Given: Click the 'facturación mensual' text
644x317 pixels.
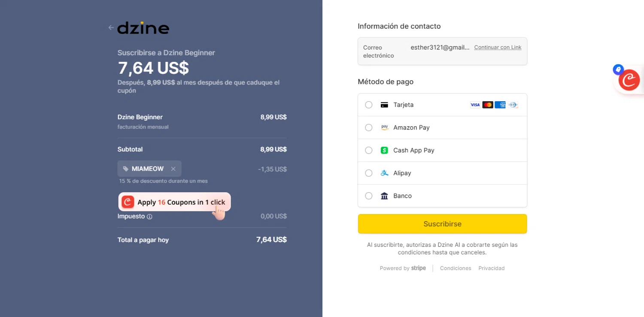Looking at the screenshot, I should coord(143,127).
